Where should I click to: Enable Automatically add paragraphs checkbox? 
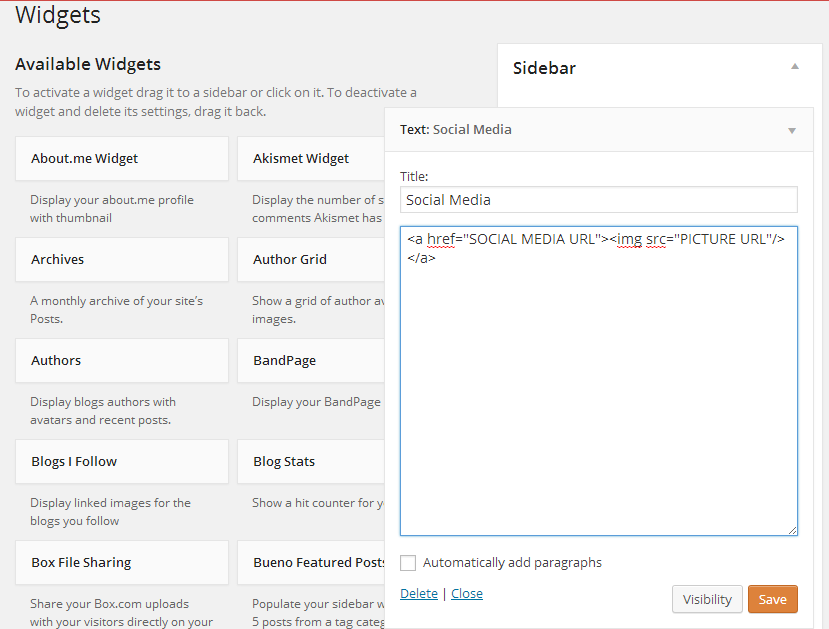[x=408, y=563]
